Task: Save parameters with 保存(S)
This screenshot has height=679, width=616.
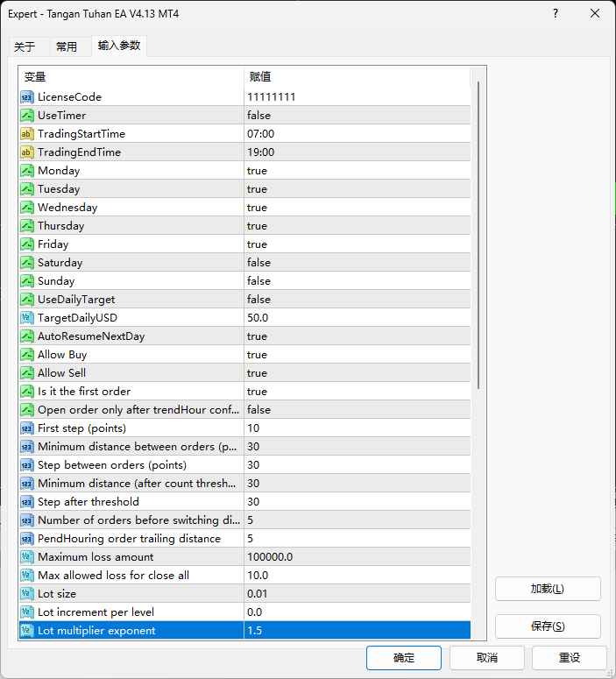Action: (548, 626)
